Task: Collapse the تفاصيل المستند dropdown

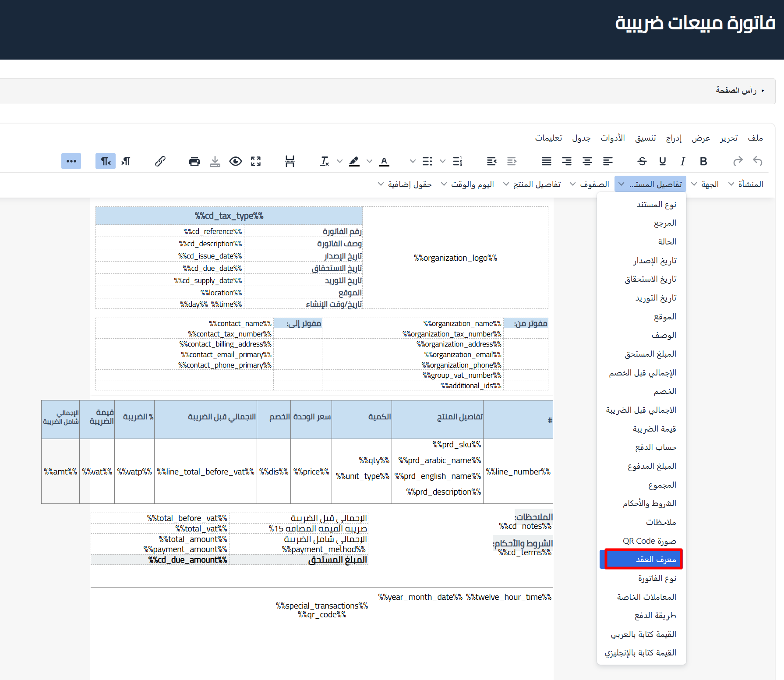Action: tap(650, 184)
